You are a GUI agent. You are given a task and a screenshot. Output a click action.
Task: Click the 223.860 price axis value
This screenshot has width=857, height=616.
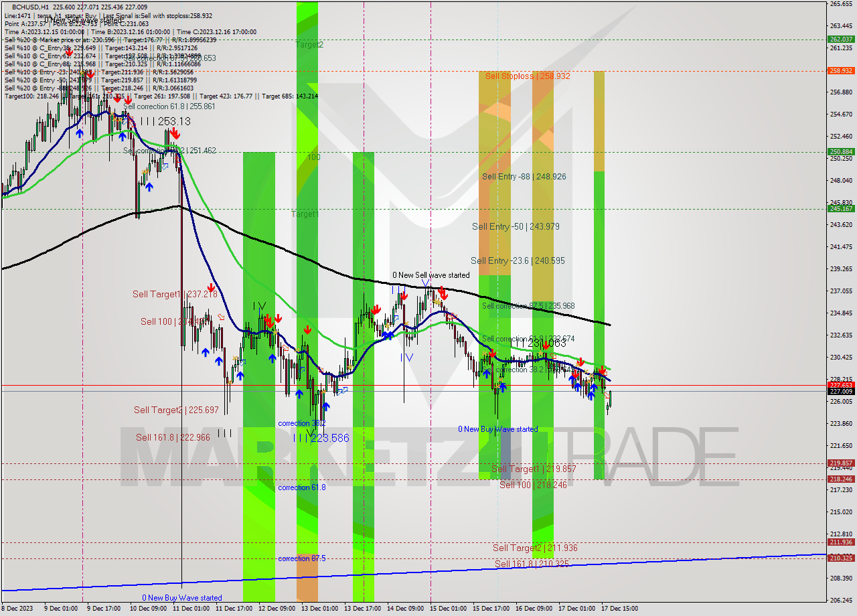click(x=841, y=424)
